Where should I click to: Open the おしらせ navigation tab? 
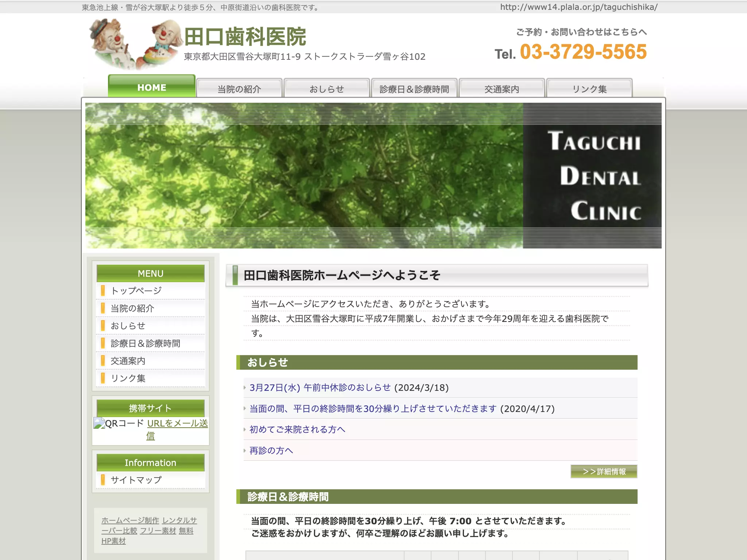tap(327, 89)
